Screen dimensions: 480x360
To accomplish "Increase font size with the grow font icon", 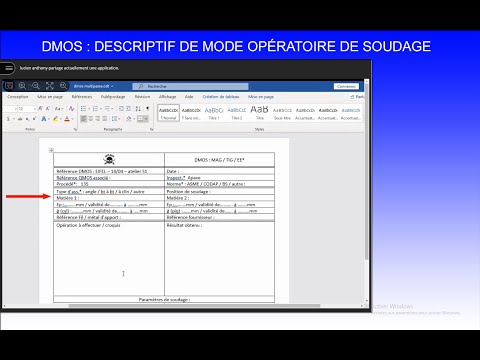I will tap(40, 108).
